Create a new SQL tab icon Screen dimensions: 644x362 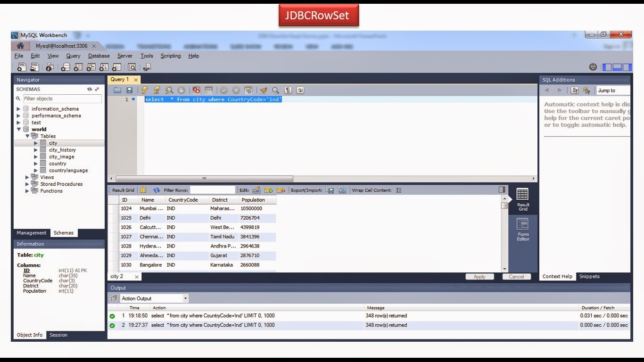pyautogui.click(x=22, y=67)
